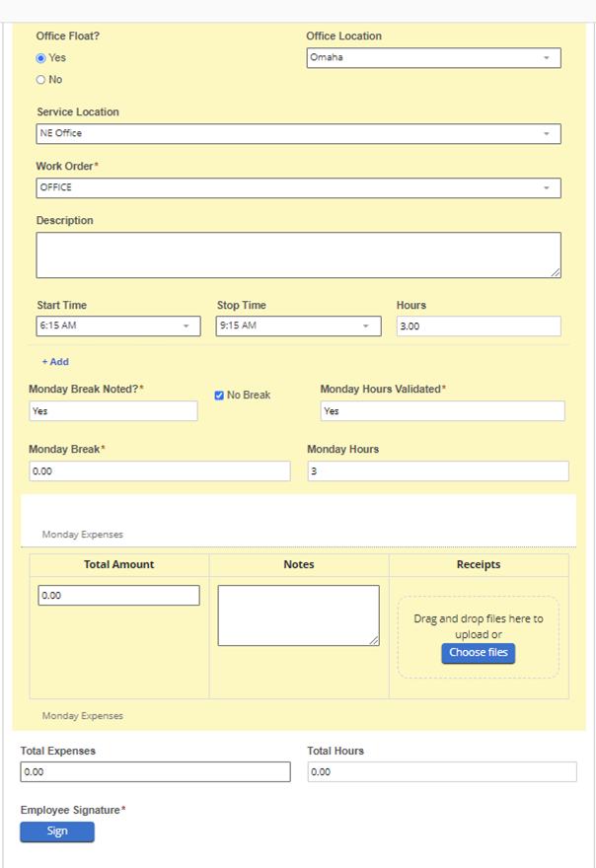The height and width of the screenshot is (868, 596).
Task: Select Yes for Office Float
Action: tap(40, 58)
